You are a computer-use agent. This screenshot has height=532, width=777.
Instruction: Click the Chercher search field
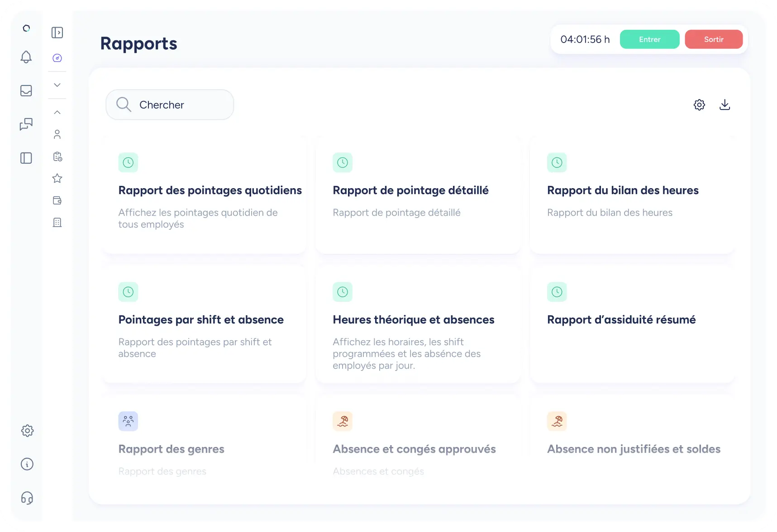[170, 104]
